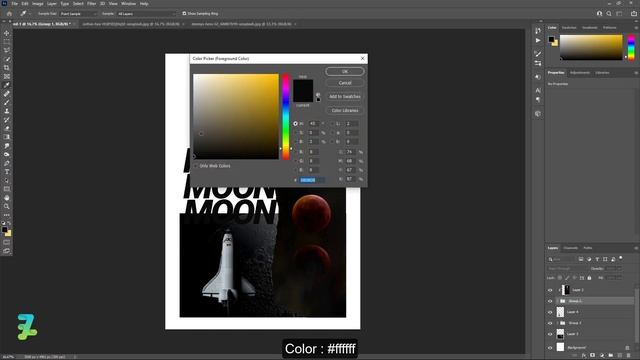
Task: Open the Color panel options menu
Action: [x=636, y=28]
